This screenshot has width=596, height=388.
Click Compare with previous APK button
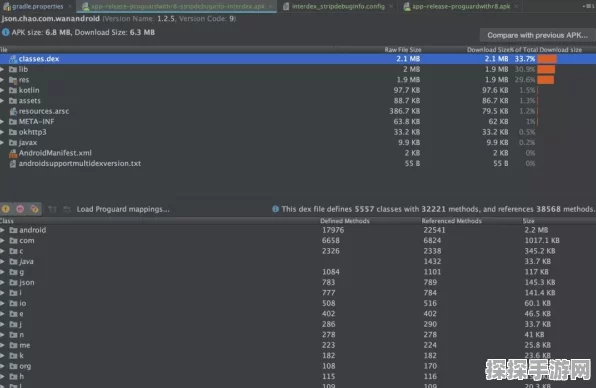(537, 35)
